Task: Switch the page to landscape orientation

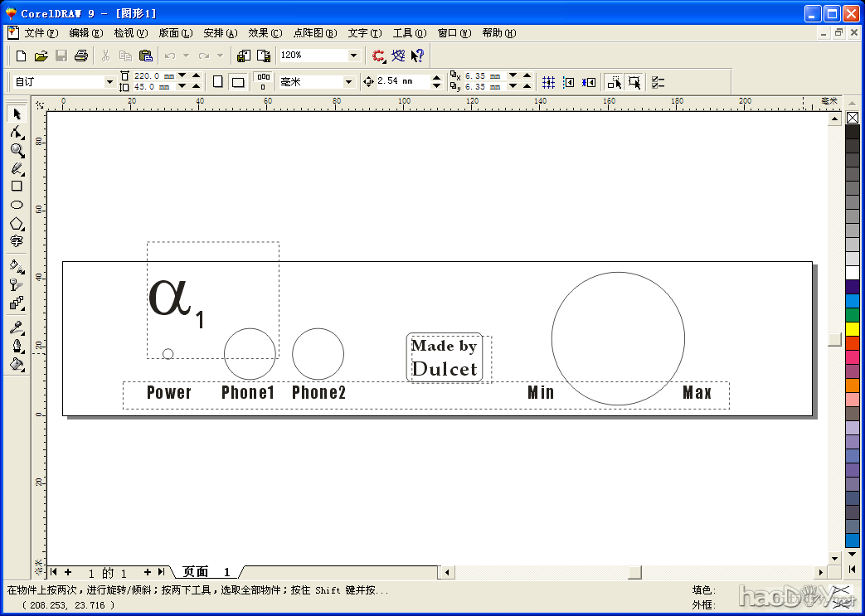Action: [238, 82]
